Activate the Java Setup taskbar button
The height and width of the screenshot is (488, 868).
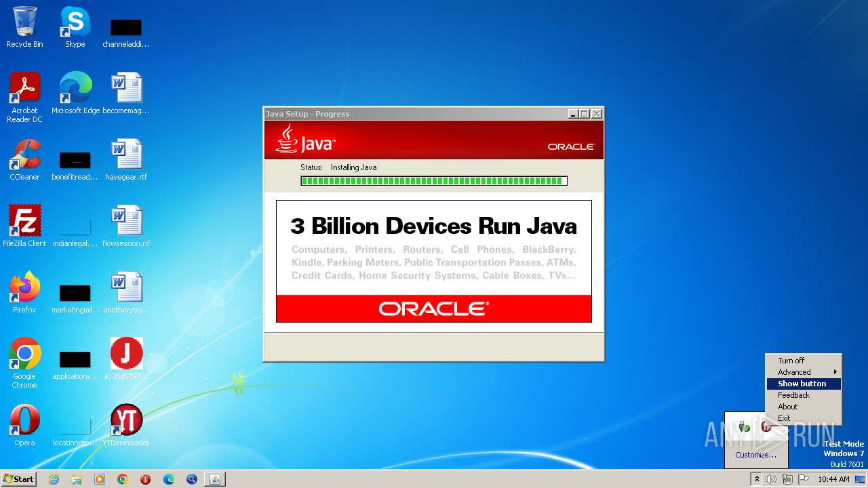tap(215, 479)
